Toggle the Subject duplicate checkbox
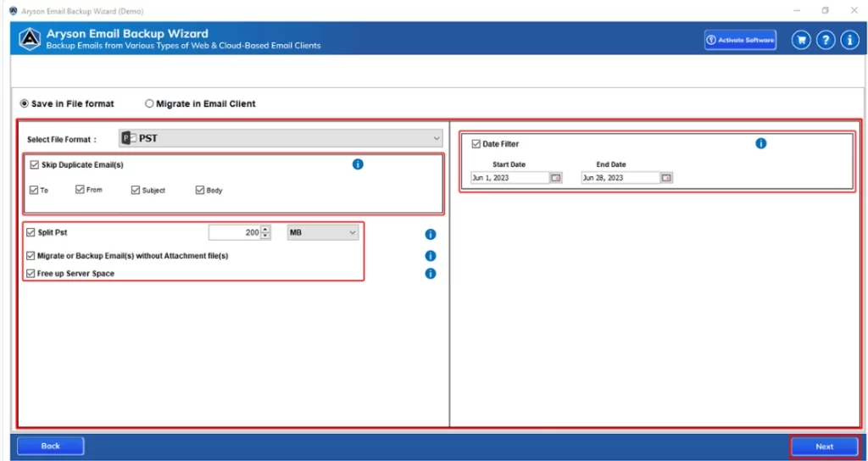868x461 pixels. pyautogui.click(x=136, y=191)
